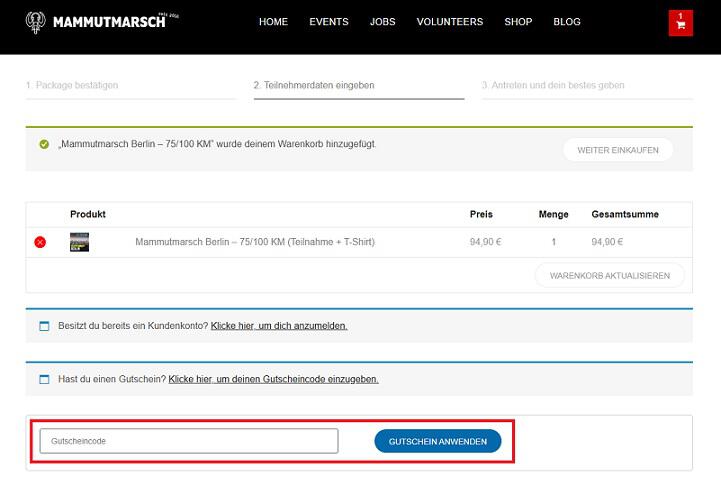
Task: Click the link to log in (anzumelden)
Action: tap(279, 325)
